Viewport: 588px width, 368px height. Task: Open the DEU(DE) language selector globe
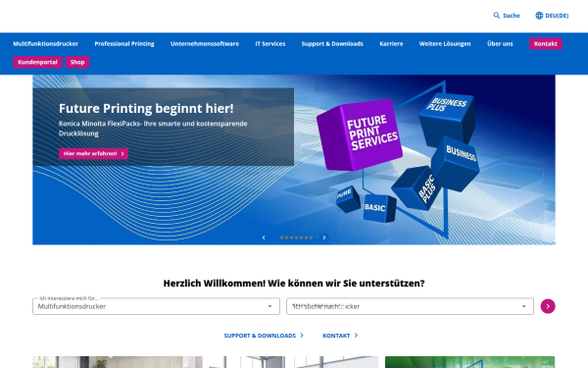[x=552, y=16]
